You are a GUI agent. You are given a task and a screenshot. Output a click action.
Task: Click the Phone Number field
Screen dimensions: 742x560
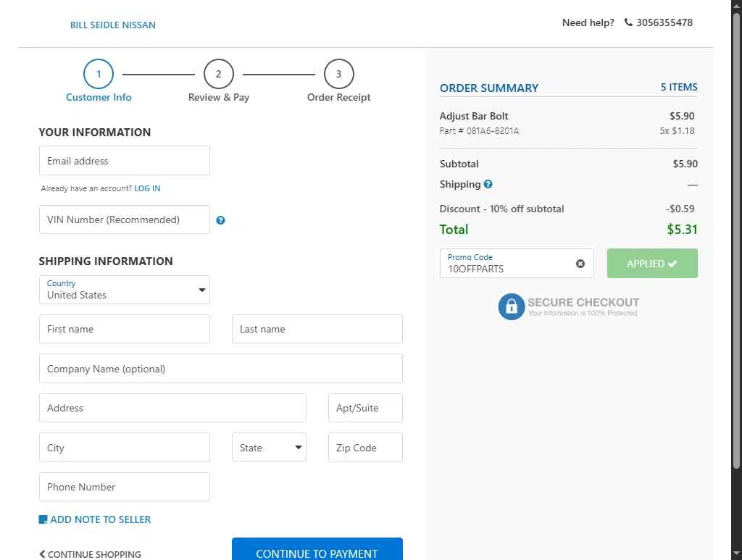coord(125,487)
